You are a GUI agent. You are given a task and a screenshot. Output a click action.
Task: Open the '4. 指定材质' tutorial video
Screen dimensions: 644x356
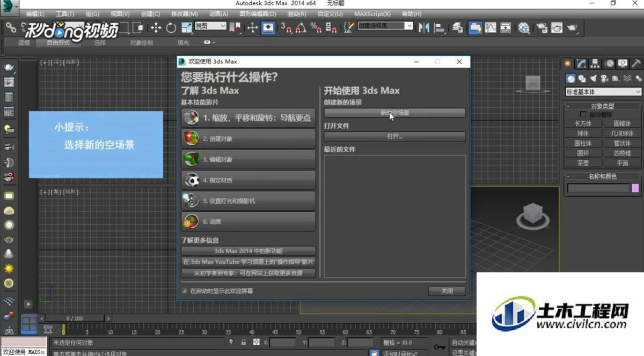pos(248,180)
